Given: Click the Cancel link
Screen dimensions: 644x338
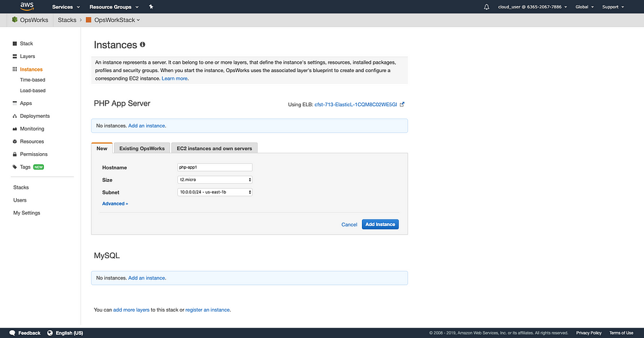Looking at the screenshot, I should coord(349,225).
